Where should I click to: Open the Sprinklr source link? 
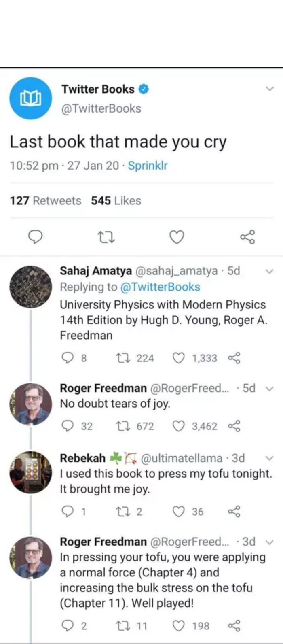[x=147, y=166]
